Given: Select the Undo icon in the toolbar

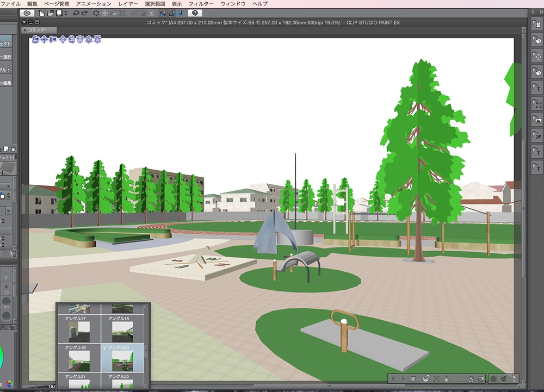Looking at the screenshot, I should (76, 14).
